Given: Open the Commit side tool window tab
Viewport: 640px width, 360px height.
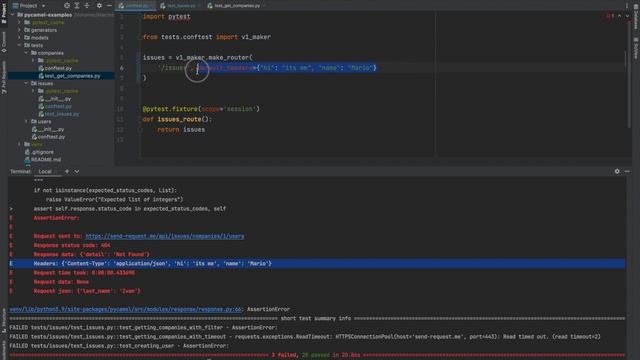Looking at the screenshot, I should [x=4, y=42].
